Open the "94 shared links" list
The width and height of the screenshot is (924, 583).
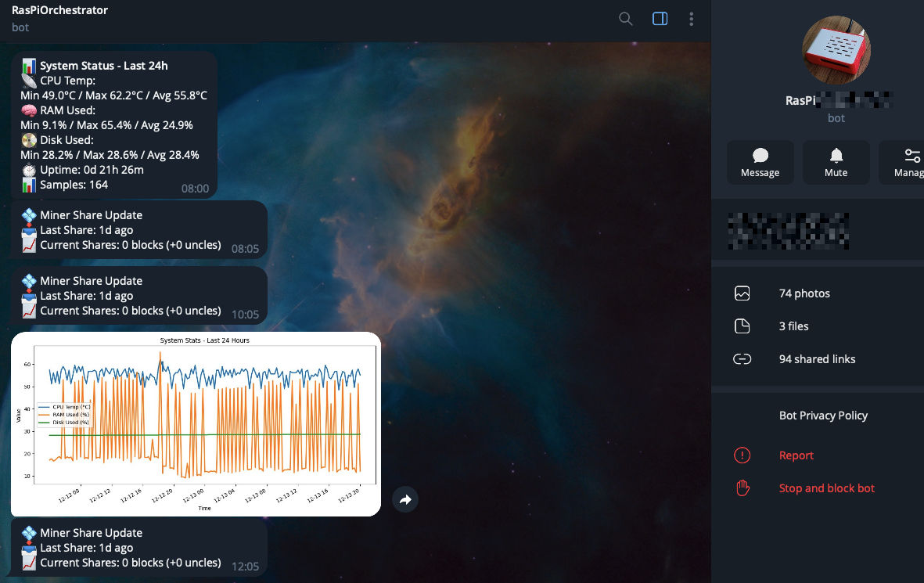(x=817, y=359)
